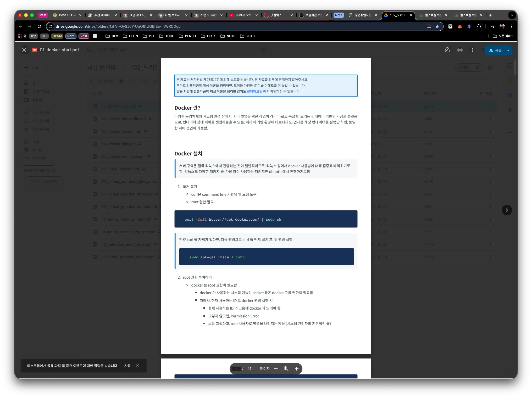Expand the share button dropdown arrow

click(508, 51)
